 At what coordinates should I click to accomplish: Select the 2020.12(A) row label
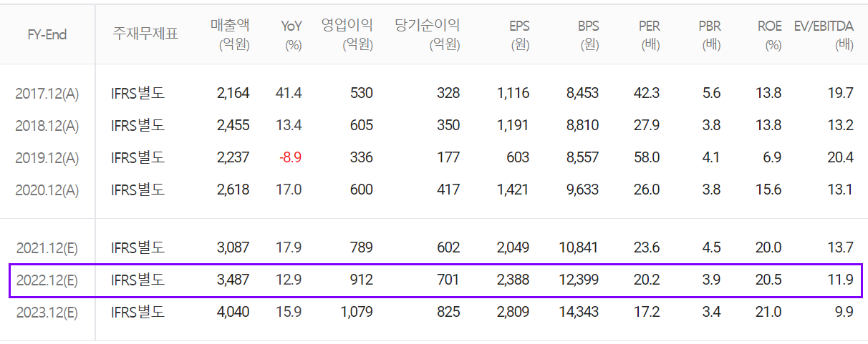47,190
